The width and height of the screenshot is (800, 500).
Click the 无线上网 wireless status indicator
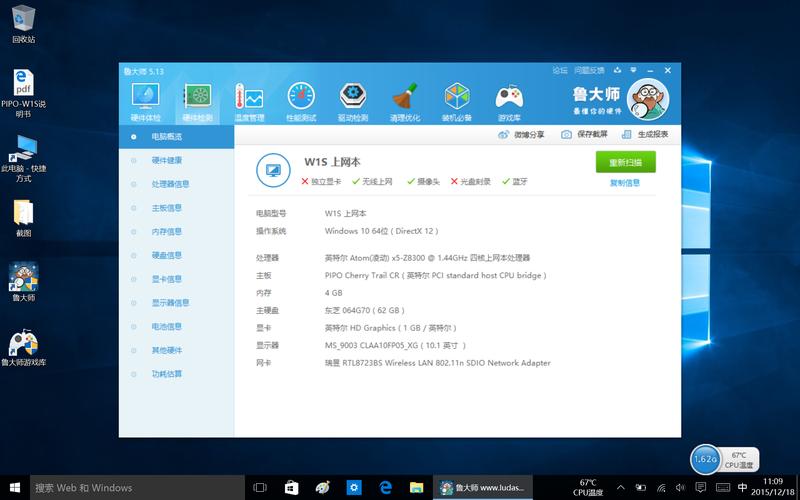coord(372,181)
